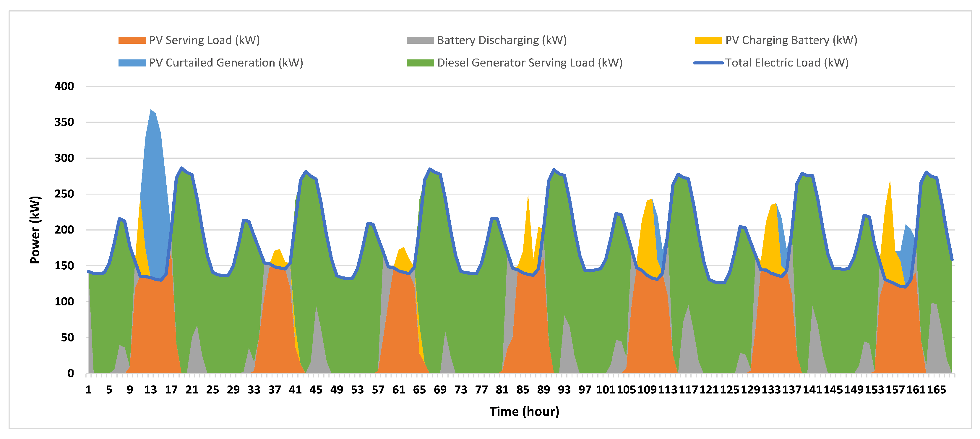The height and width of the screenshot is (439, 980).
Task: Click the 250 value on the vertical axis
Action: [64, 194]
